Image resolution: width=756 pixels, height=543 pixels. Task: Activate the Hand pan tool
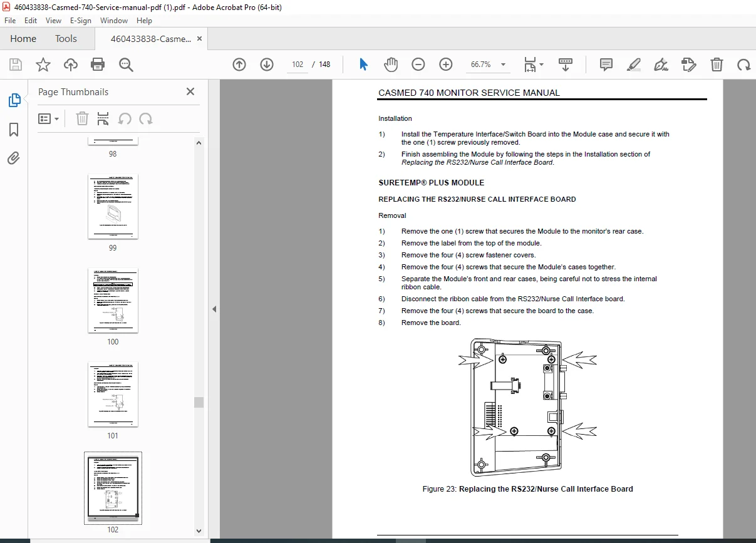391,65
